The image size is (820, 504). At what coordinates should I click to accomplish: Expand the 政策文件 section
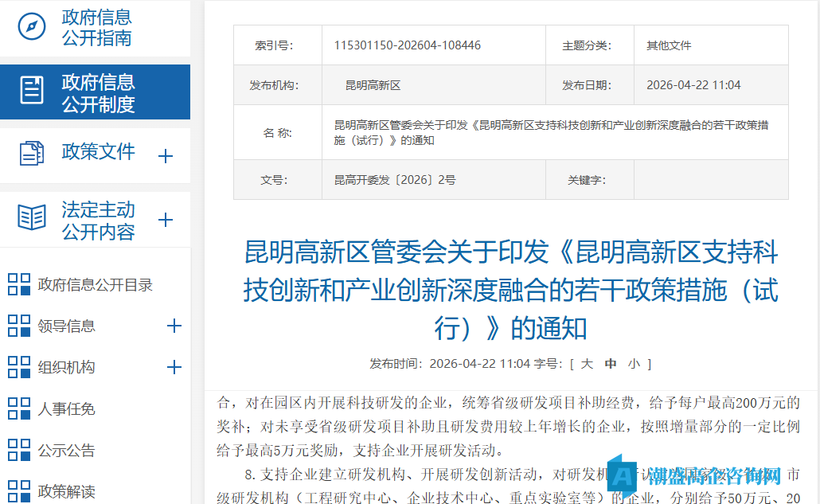click(x=166, y=155)
